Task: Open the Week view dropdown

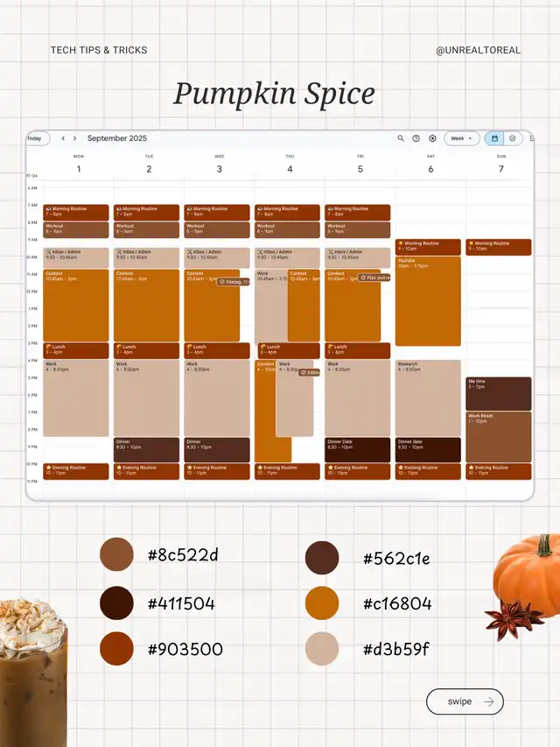Action: [461, 138]
